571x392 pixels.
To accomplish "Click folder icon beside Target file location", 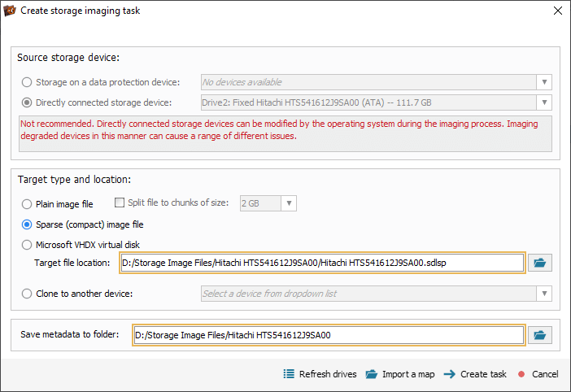I will (x=539, y=263).
